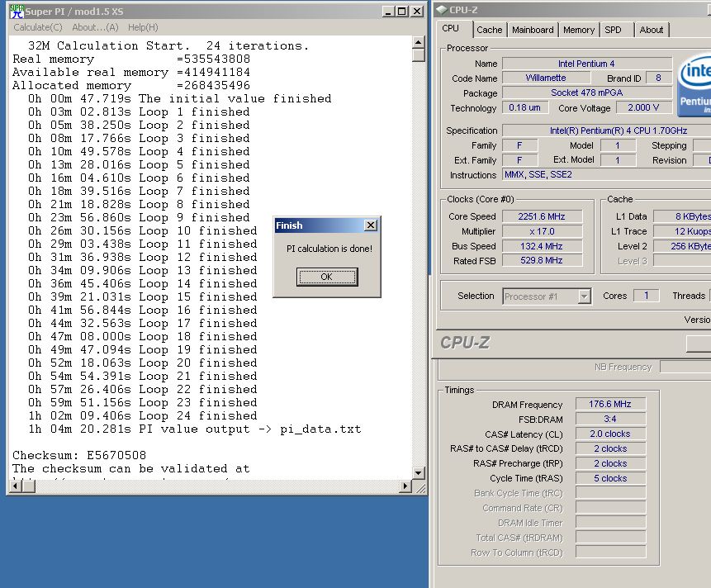Click the Super PI scroll left arrow
This screenshot has height=588, width=711.
(15, 486)
